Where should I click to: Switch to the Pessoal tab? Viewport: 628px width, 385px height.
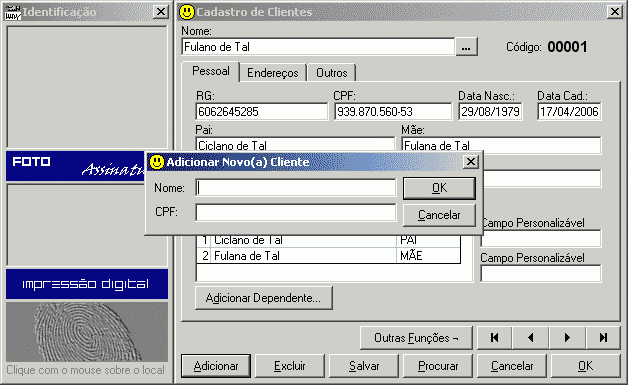tap(211, 71)
